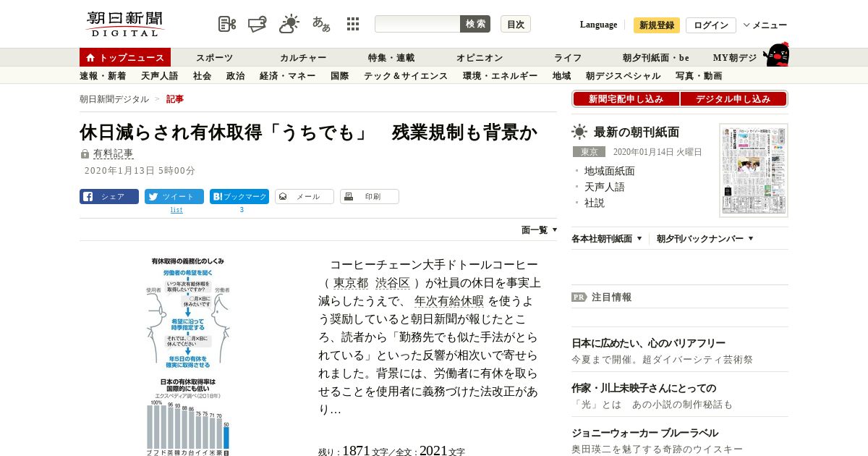This screenshot has width=868, height=456.
Task: Click the 渋谷区 keyword link
Action: pyautogui.click(x=392, y=283)
